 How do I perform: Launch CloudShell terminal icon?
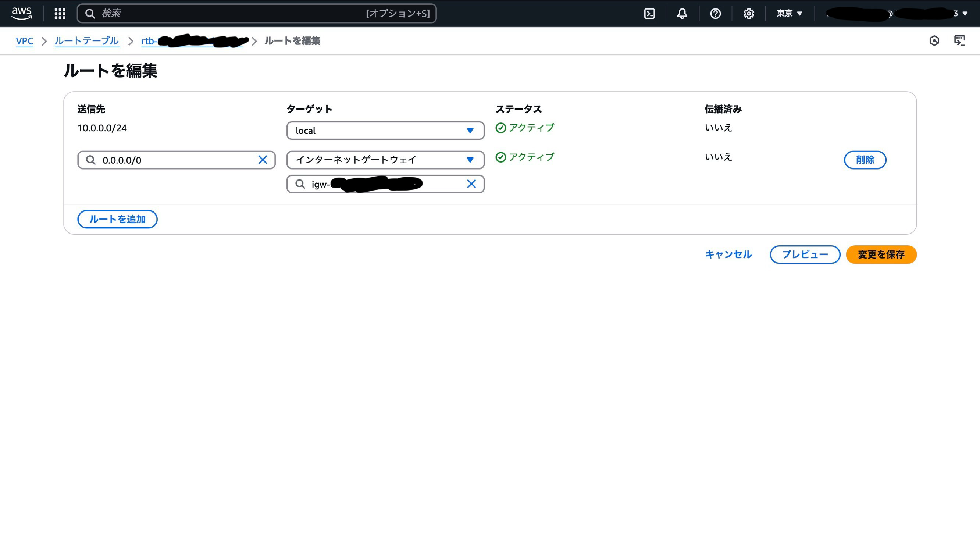point(649,14)
